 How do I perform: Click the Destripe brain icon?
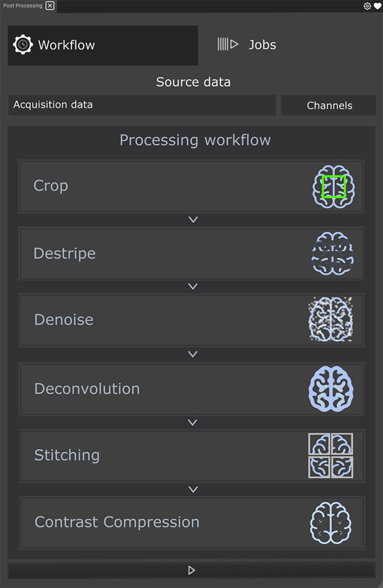coord(333,254)
